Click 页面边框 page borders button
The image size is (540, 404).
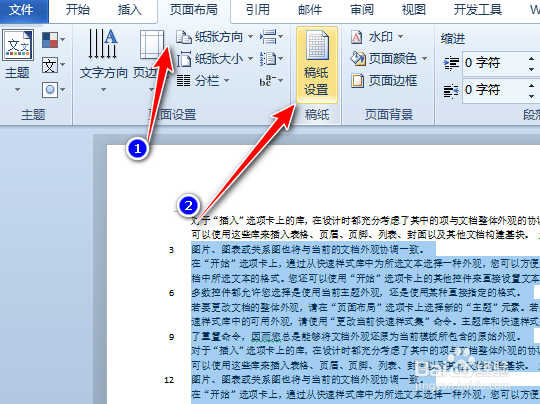click(384, 81)
